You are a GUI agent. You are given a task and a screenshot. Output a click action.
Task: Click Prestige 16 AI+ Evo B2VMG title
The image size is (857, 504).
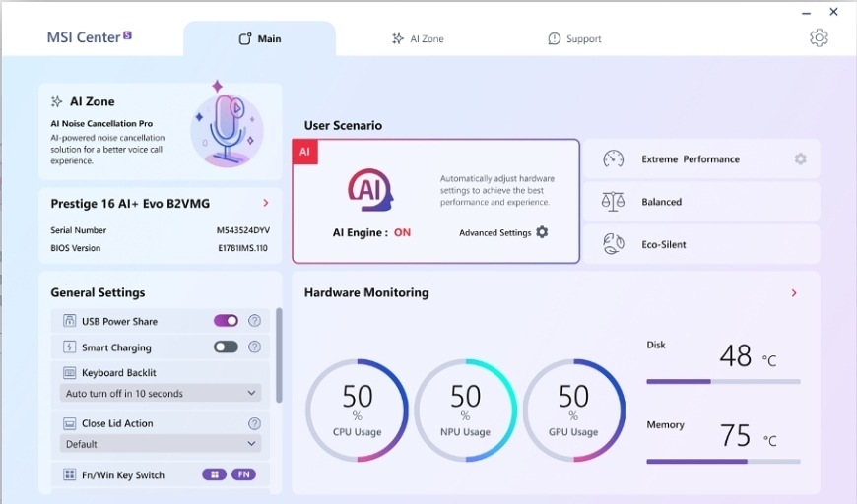(x=130, y=204)
